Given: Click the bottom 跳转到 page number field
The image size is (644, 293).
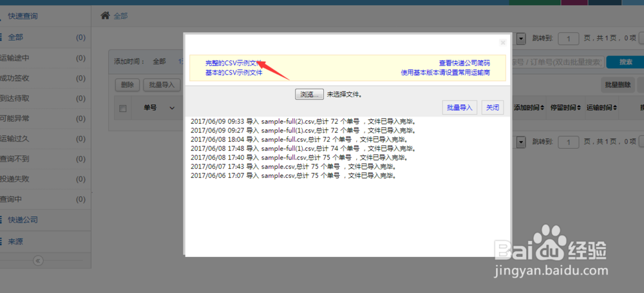Looking at the screenshot, I should tap(569, 142).
